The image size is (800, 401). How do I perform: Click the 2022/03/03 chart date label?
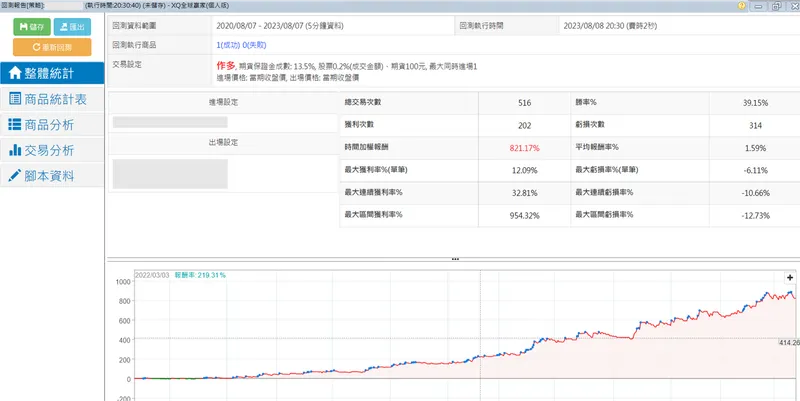click(152, 275)
